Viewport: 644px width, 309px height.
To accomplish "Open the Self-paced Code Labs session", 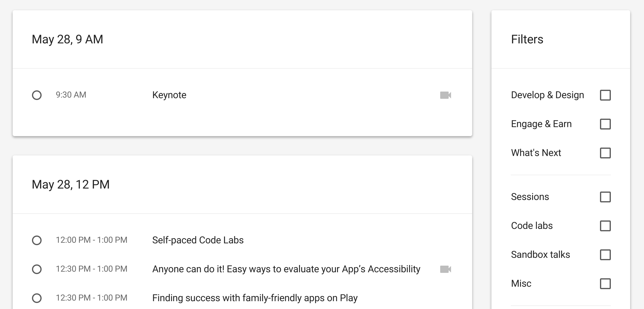I will (x=198, y=240).
